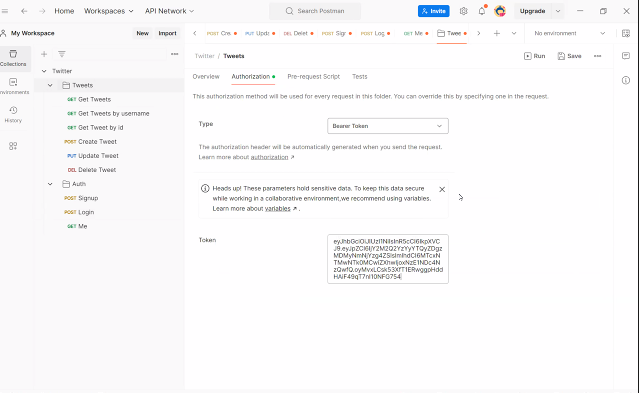The height and width of the screenshot is (393, 639).
Task: Collapse the Auth folder
Action: 50,184
